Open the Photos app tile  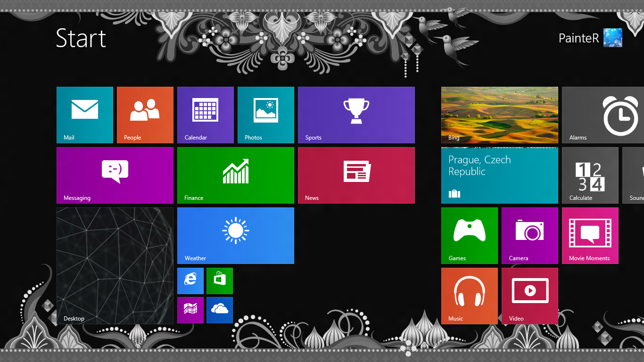click(x=266, y=115)
